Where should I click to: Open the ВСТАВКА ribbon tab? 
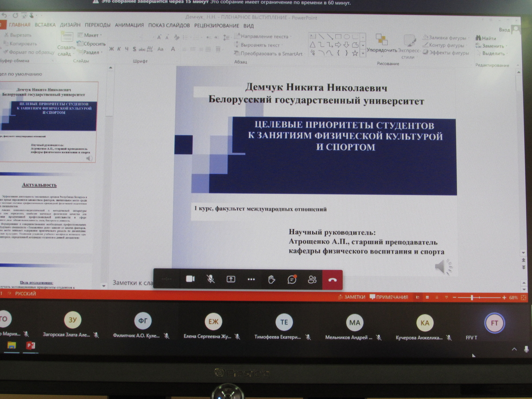45,25
